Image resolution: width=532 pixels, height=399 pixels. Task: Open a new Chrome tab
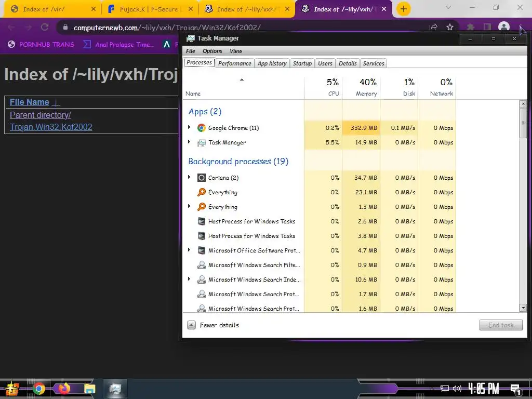pyautogui.click(x=403, y=9)
